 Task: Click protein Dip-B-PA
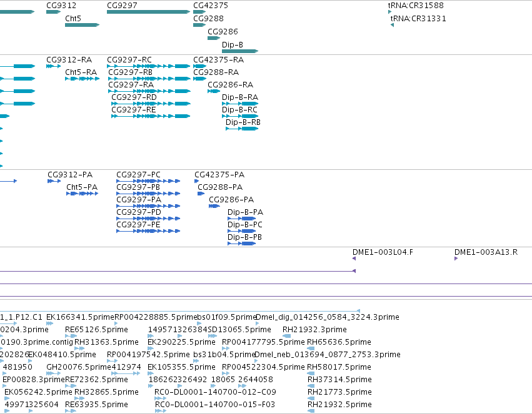coord(245,213)
